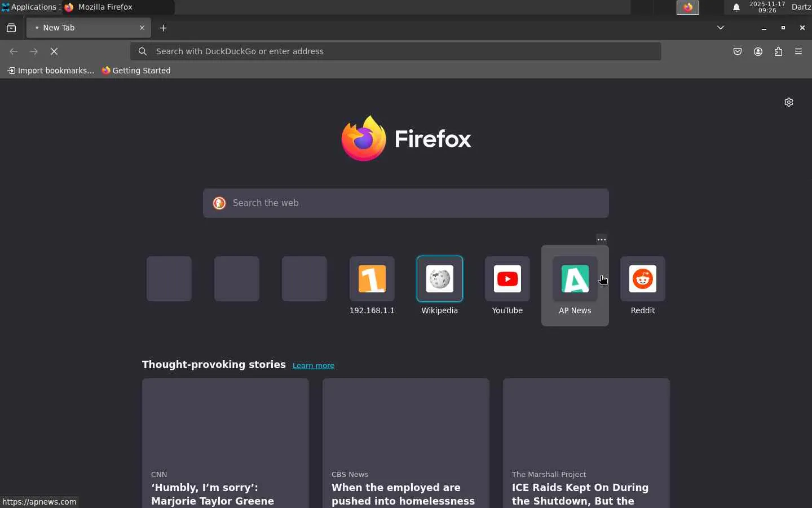This screenshot has height=508, width=812.
Task: Open the new tab personalize gear
Action: tap(789, 102)
